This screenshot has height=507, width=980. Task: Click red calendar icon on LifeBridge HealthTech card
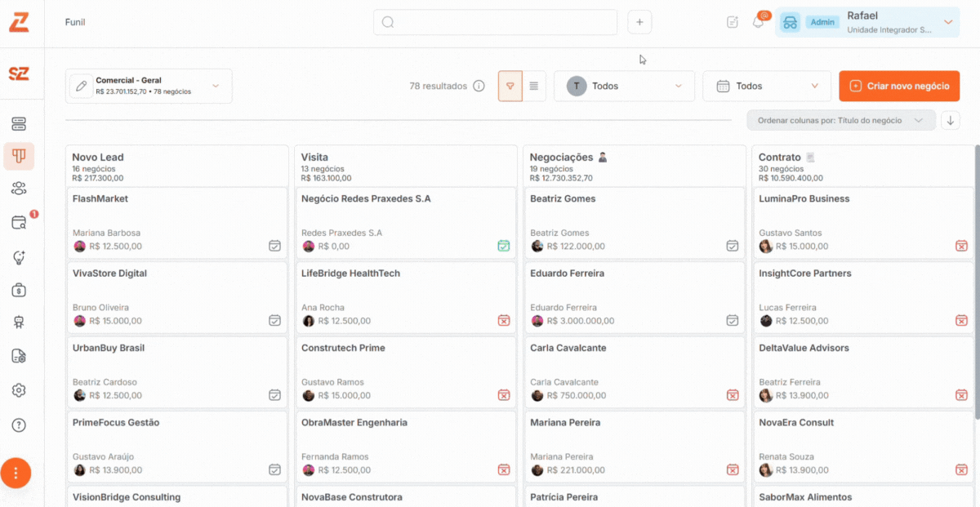(504, 321)
